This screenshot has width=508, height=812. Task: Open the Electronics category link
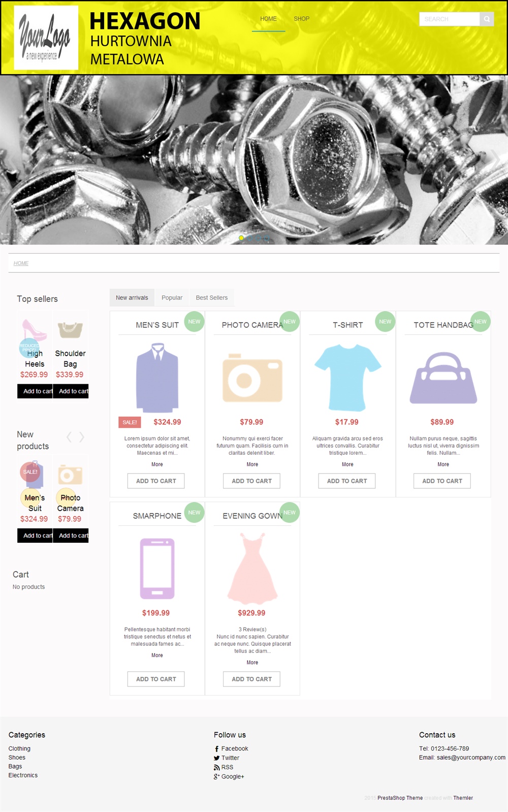coord(23,775)
